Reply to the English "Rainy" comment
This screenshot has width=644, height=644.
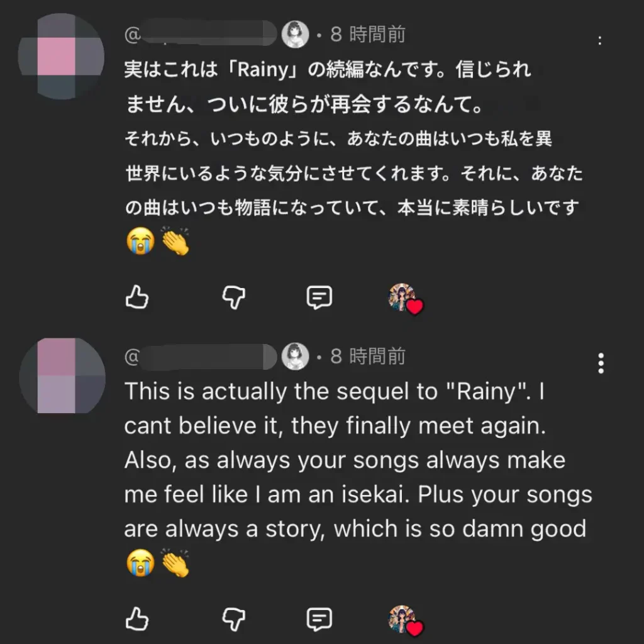pos(319,620)
